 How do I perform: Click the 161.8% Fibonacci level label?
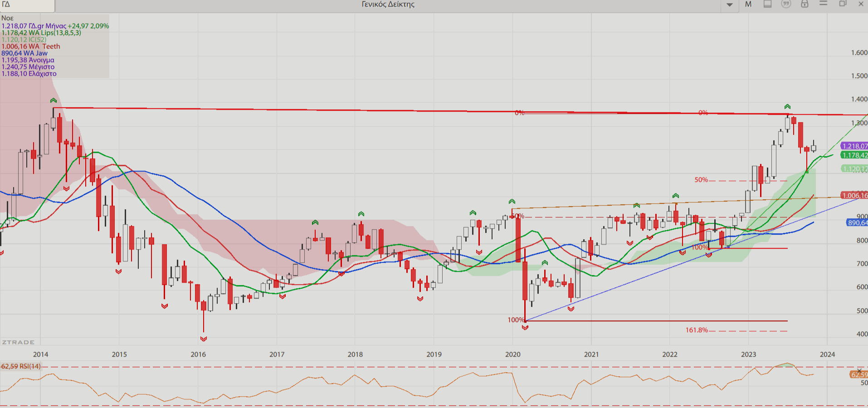(697, 330)
